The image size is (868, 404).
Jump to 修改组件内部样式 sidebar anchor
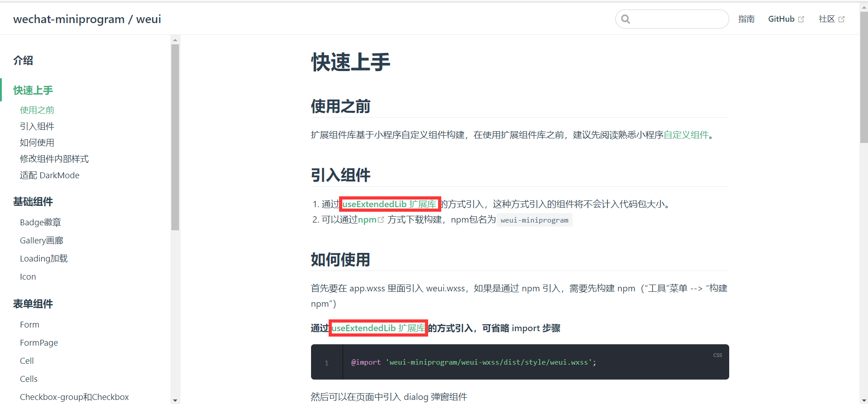pos(54,159)
